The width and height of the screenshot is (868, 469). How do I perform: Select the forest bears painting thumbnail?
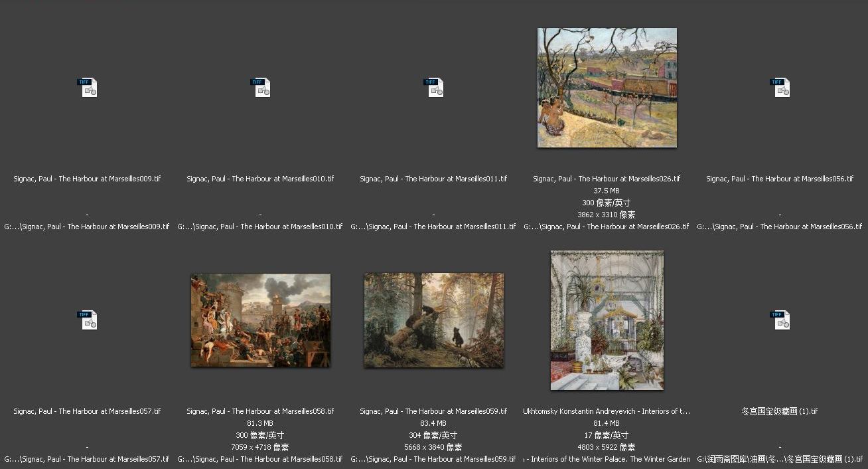[433, 320]
